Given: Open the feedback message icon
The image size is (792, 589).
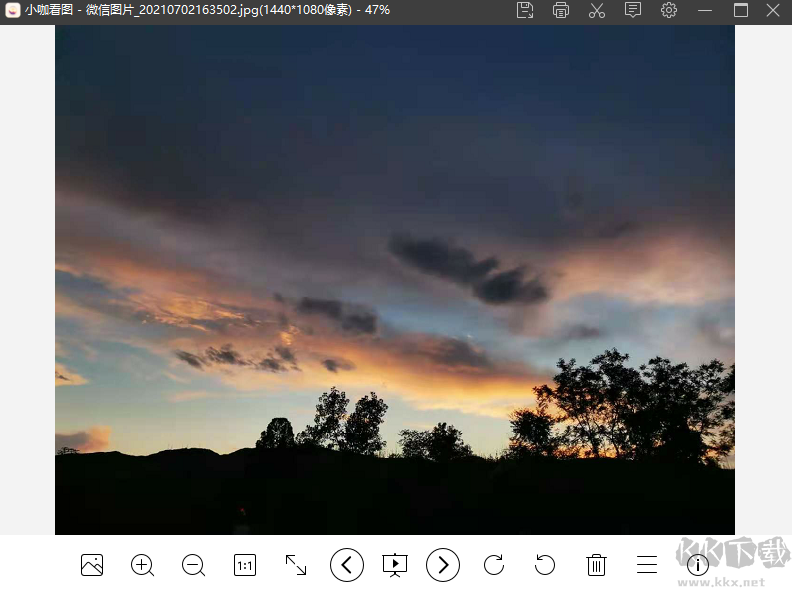Looking at the screenshot, I should point(633,10).
